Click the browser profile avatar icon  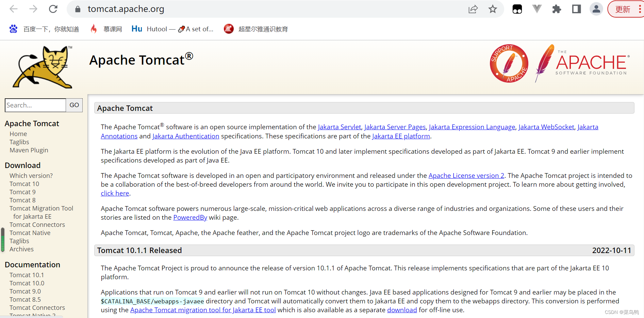click(596, 9)
